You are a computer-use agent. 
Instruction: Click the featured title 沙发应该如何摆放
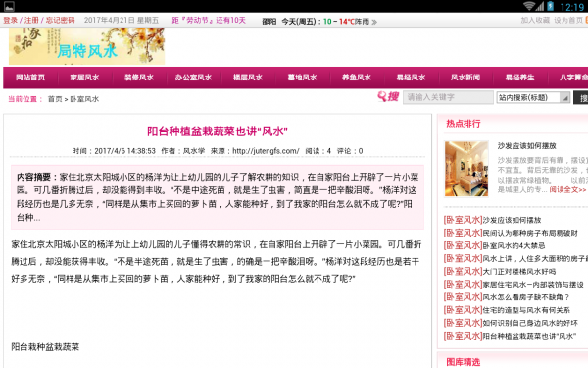526,146
